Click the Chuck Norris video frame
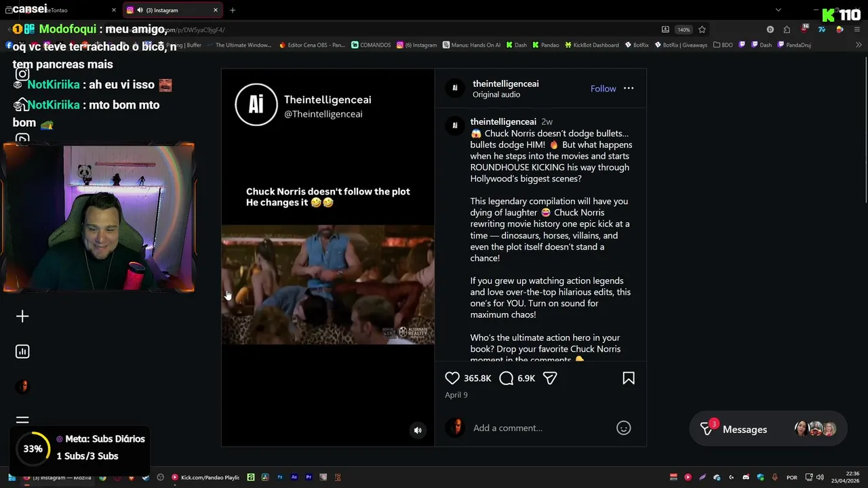This screenshot has height=488, width=868. click(x=328, y=285)
